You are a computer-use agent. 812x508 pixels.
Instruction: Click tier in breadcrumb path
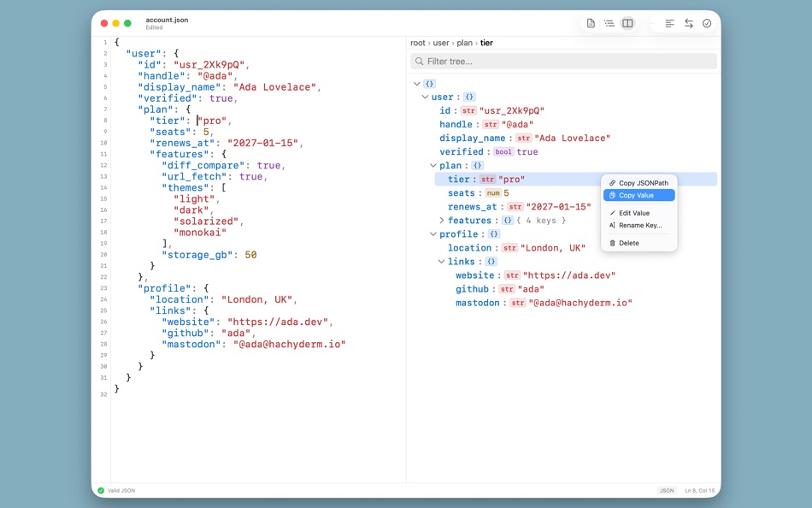(x=487, y=43)
